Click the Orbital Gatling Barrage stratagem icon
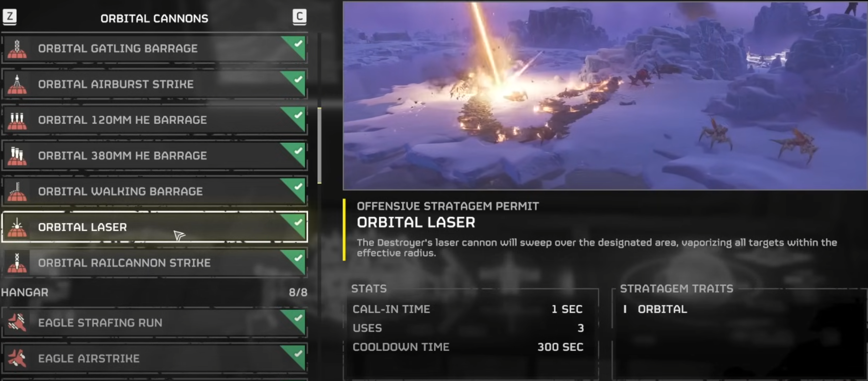 [17, 49]
